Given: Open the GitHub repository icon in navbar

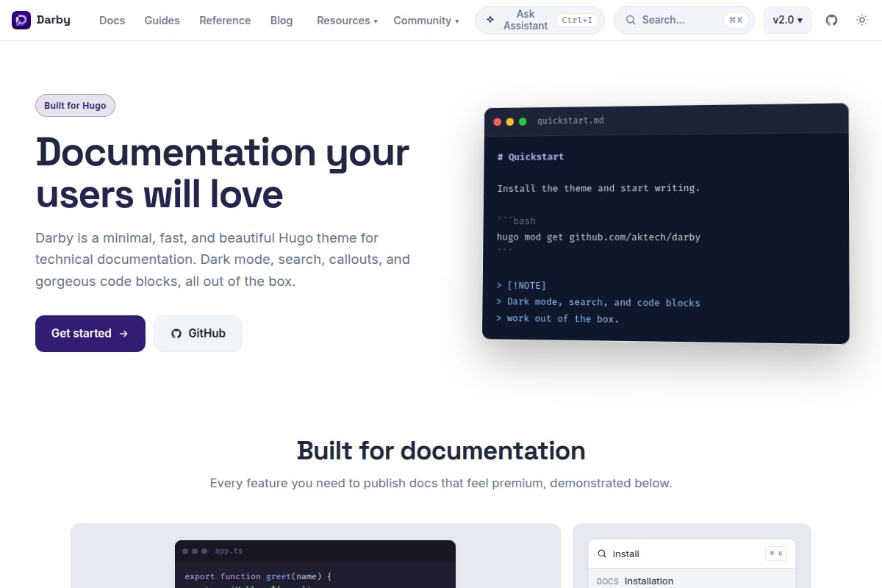Looking at the screenshot, I should pos(831,21).
